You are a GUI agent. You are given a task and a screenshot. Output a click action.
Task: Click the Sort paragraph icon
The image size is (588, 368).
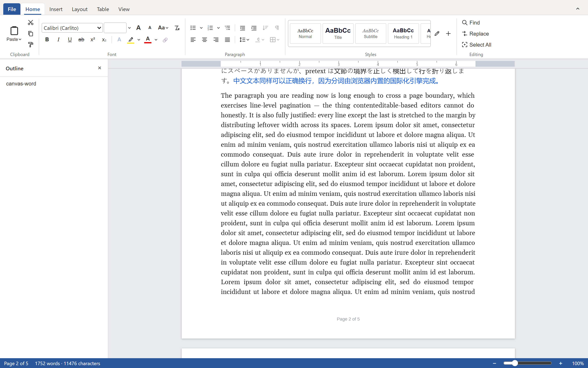(x=265, y=28)
